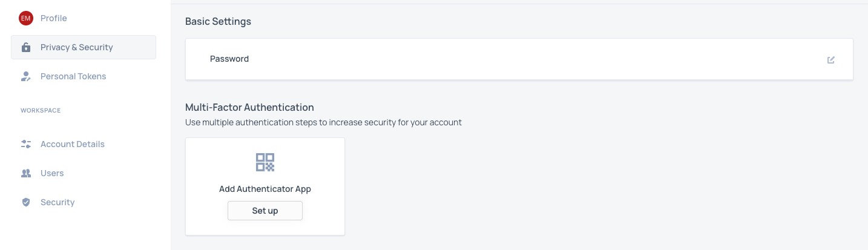Click the WORKSPACE section header

pos(41,111)
